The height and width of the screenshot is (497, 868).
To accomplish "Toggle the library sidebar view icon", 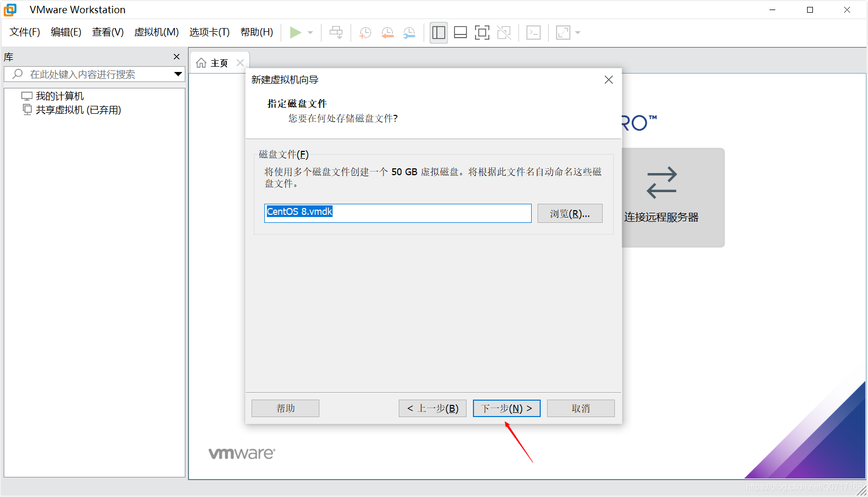I will coord(439,33).
